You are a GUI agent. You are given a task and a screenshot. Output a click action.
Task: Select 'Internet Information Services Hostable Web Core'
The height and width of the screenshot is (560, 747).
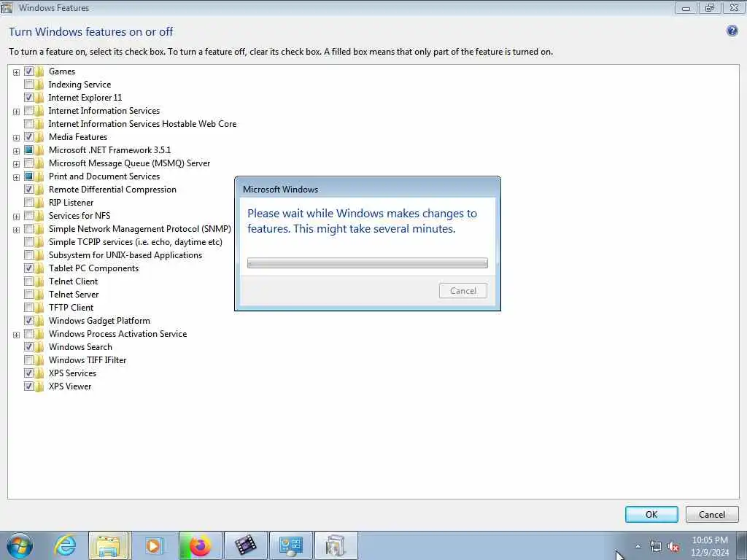tap(142, 124)
